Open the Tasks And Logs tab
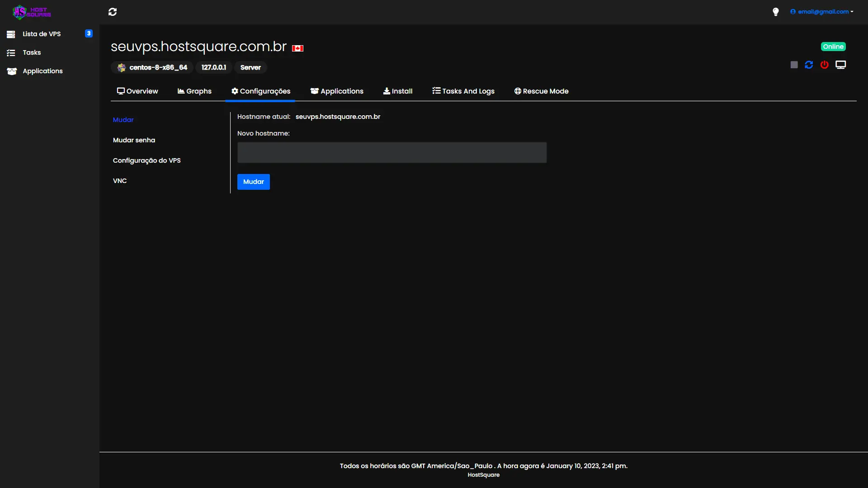 (463, 91)
